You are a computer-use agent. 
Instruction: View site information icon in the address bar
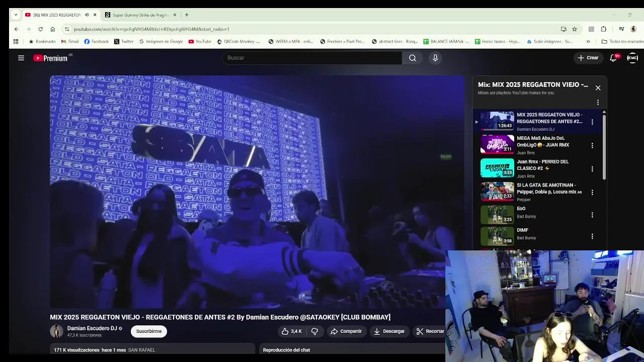click(67, 29)
